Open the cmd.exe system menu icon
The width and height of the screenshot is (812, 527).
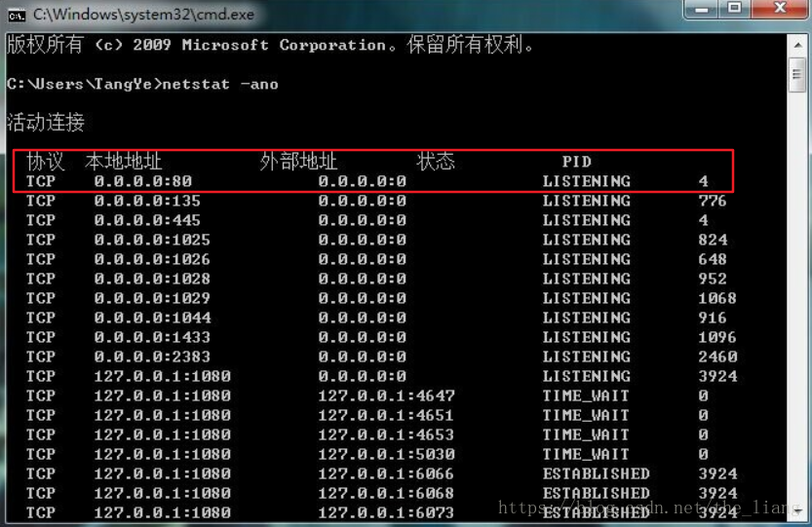click(x=17, y=15)
